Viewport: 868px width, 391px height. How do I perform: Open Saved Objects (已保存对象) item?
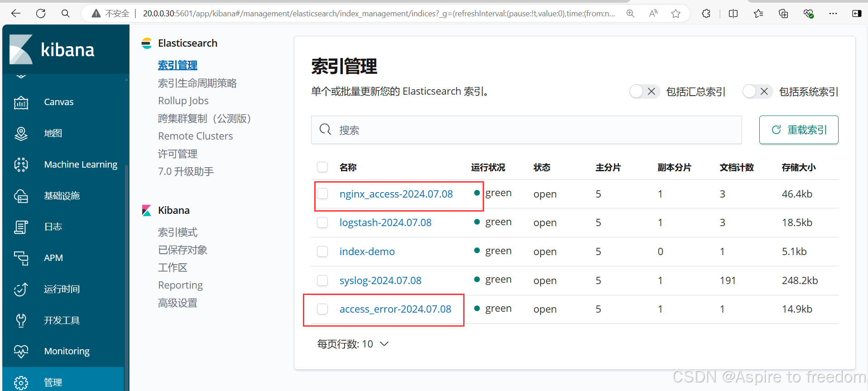click(182, 250)
